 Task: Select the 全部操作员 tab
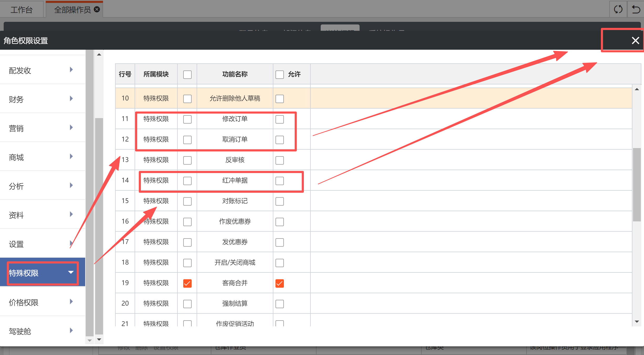(73, 10)
